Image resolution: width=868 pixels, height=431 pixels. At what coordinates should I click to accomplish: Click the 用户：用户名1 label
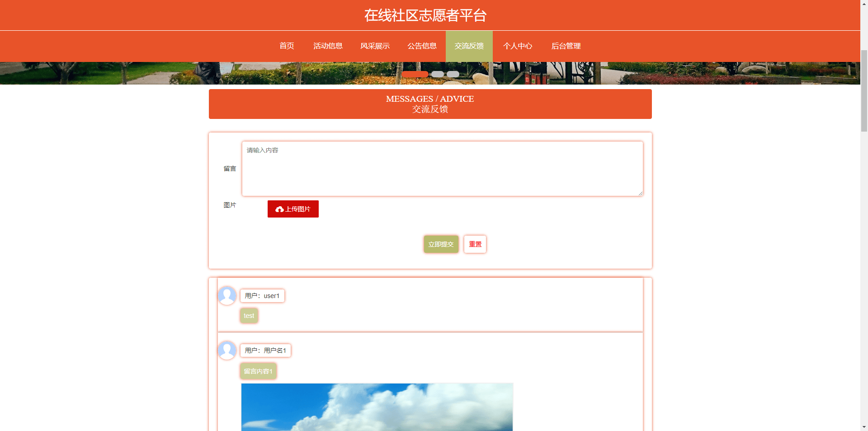tap(265, 350)
